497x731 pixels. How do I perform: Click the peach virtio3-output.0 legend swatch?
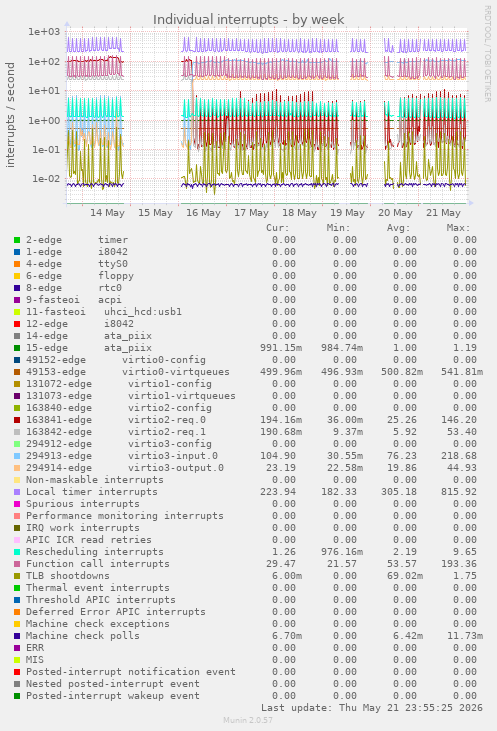[17, 468]
